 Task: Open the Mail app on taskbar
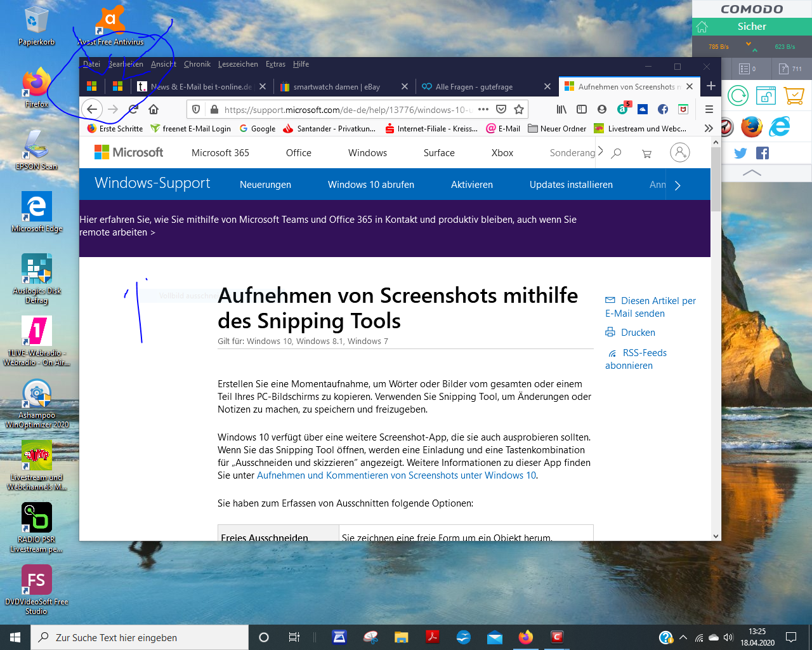pyautogui.click(x=495, y=637)
